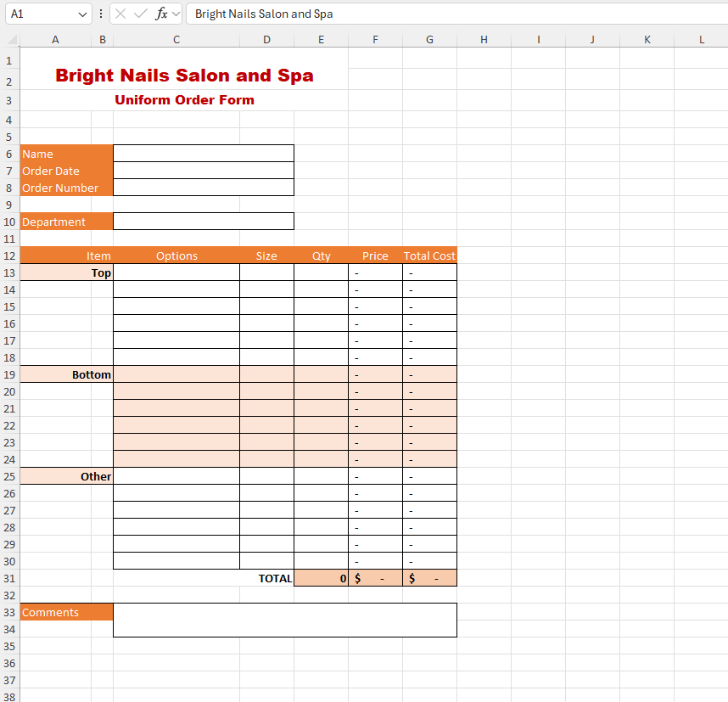Click the empty Order Date entry field

coord(204,171)
